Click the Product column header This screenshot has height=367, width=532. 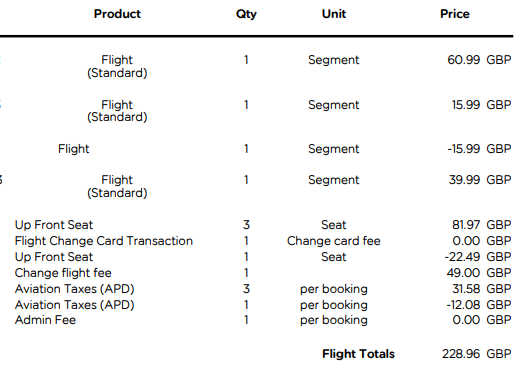click(x=117, y=14)
